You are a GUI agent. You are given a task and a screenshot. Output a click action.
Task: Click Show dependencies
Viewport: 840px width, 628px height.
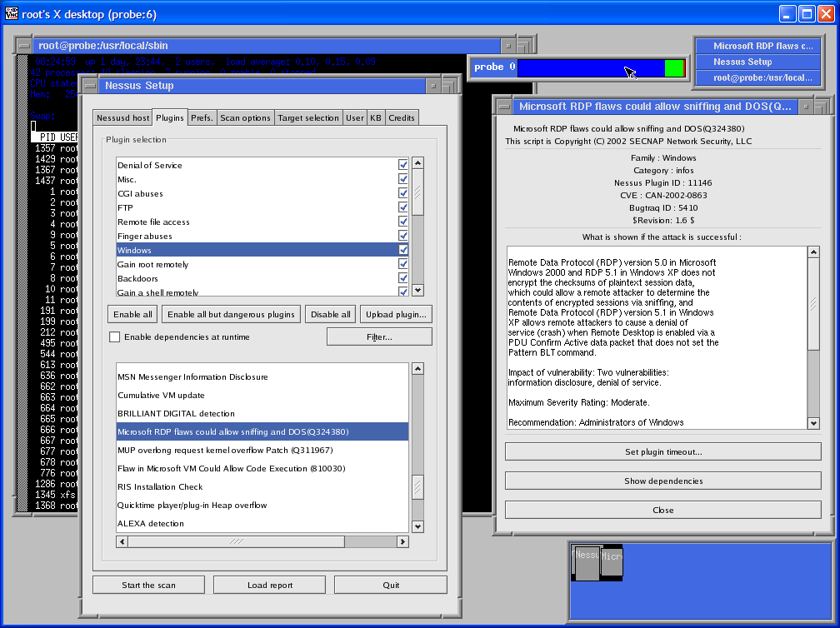coord(663,481)
